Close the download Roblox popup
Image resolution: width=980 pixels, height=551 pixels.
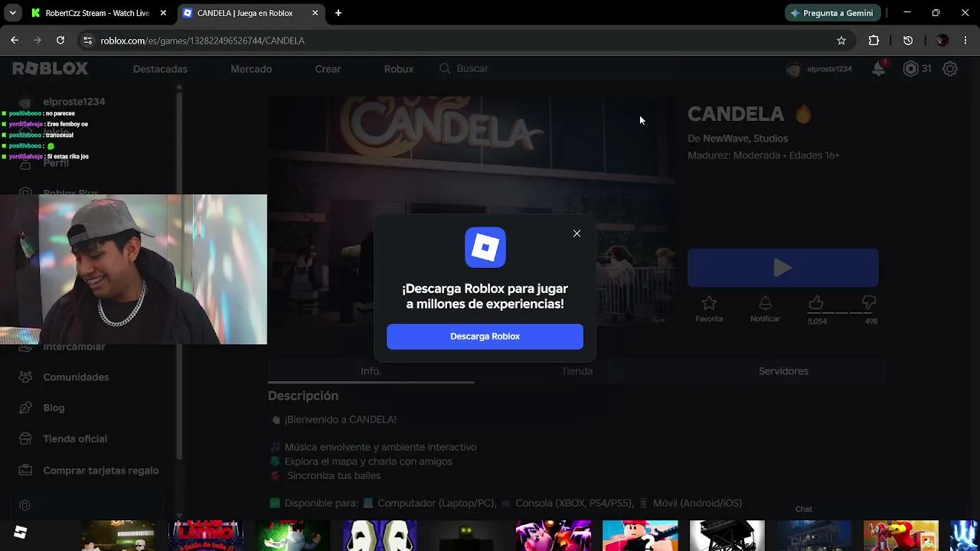(577, 233)
